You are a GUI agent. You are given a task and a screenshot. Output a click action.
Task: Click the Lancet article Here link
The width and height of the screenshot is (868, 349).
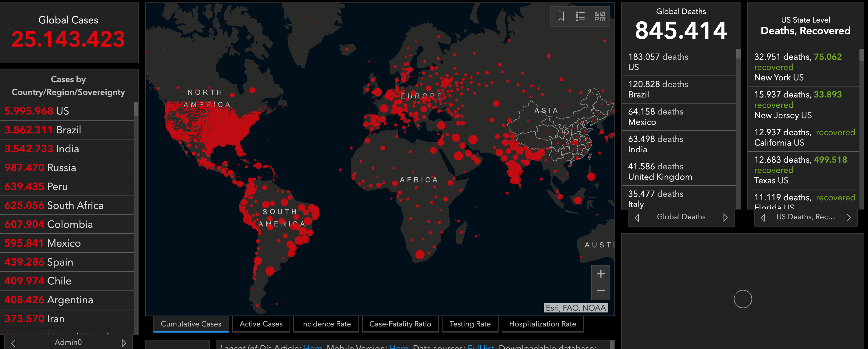click(313, 346)
